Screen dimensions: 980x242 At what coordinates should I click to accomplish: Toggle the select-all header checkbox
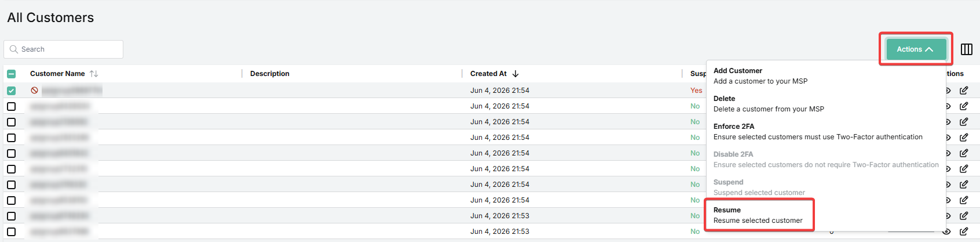click(x=11, y=74)
